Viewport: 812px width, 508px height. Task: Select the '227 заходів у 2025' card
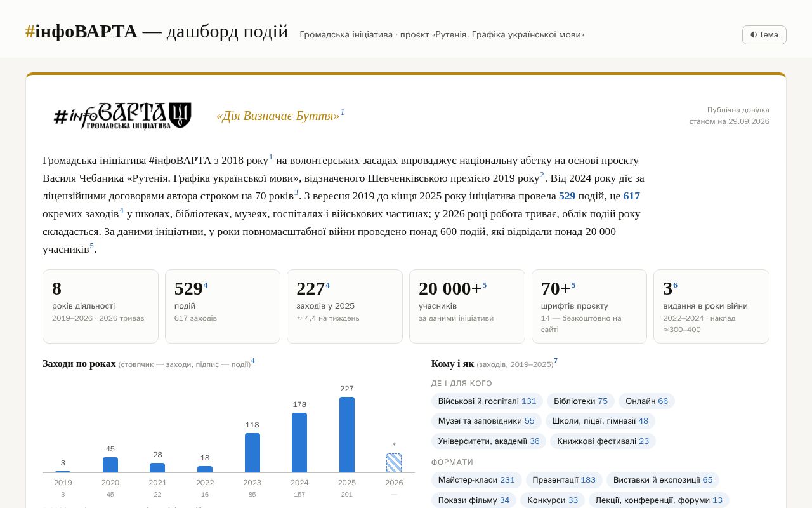click(x=344, y=306)
